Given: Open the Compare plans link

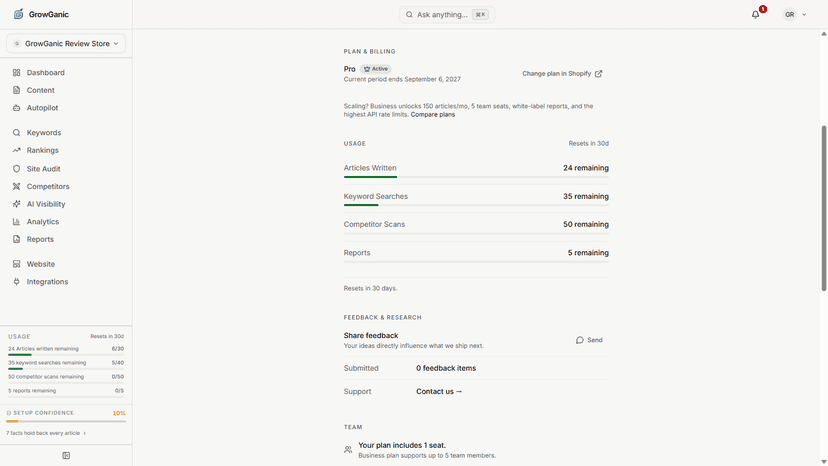Looking at the screenshot, I should (432, 115).
